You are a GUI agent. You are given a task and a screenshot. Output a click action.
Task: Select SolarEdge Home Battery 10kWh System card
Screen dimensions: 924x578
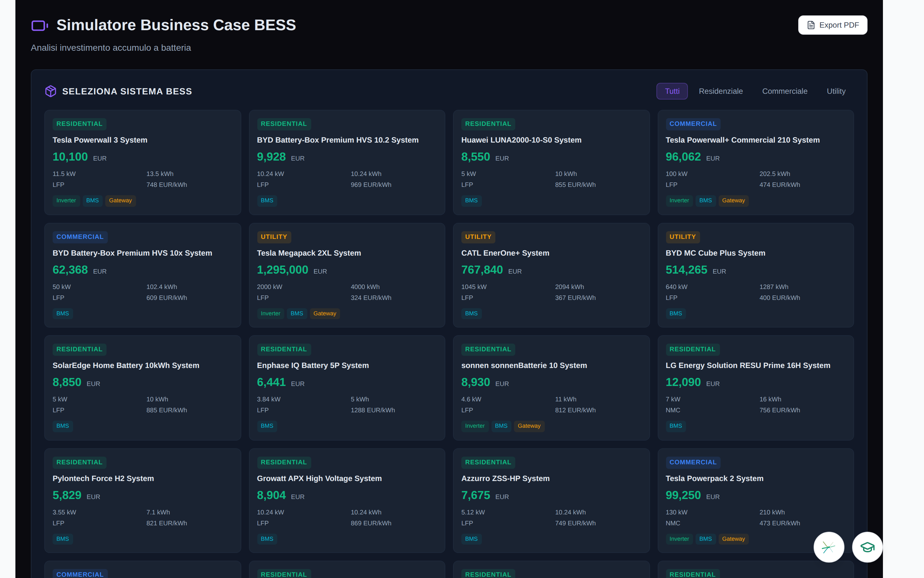(142, 388)
